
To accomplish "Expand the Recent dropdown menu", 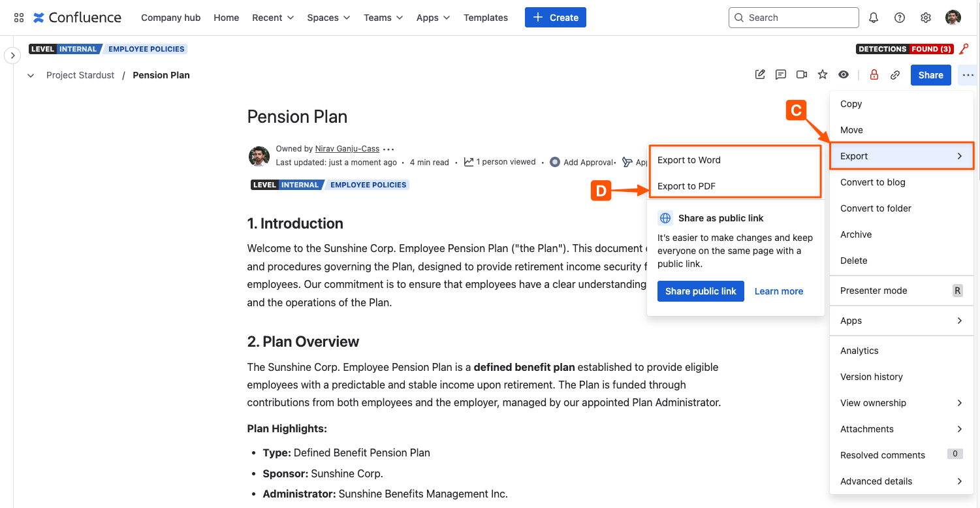I will [x=273, y=18].
